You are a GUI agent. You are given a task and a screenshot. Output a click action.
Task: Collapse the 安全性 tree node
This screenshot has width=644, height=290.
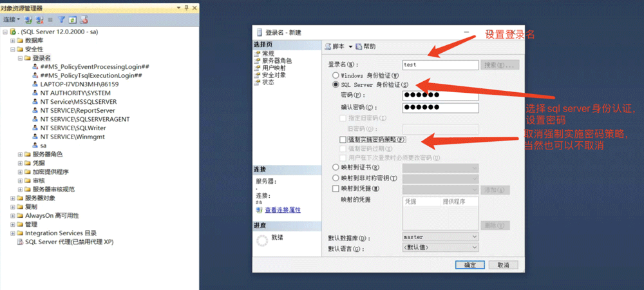[x=12, y=49]
